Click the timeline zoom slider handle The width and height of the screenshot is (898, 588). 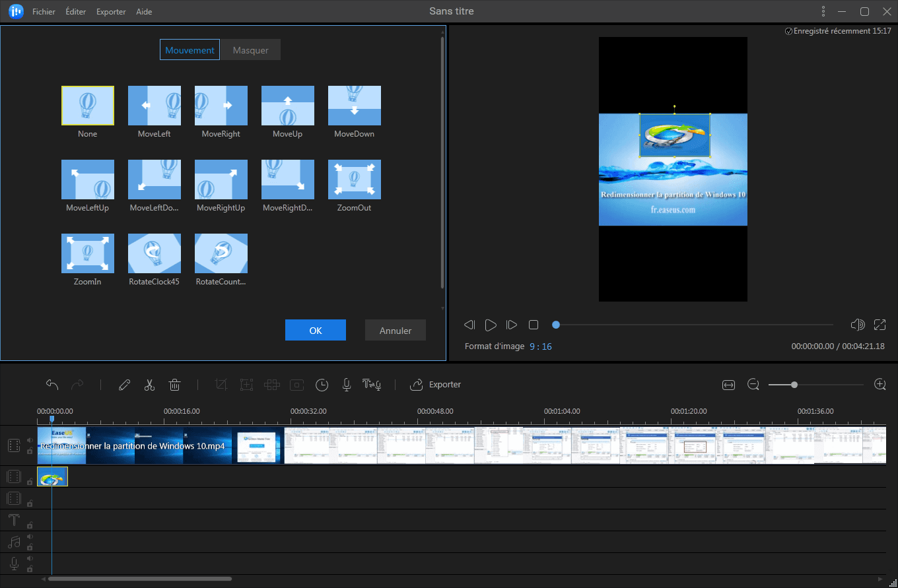[x=794, y=385]
